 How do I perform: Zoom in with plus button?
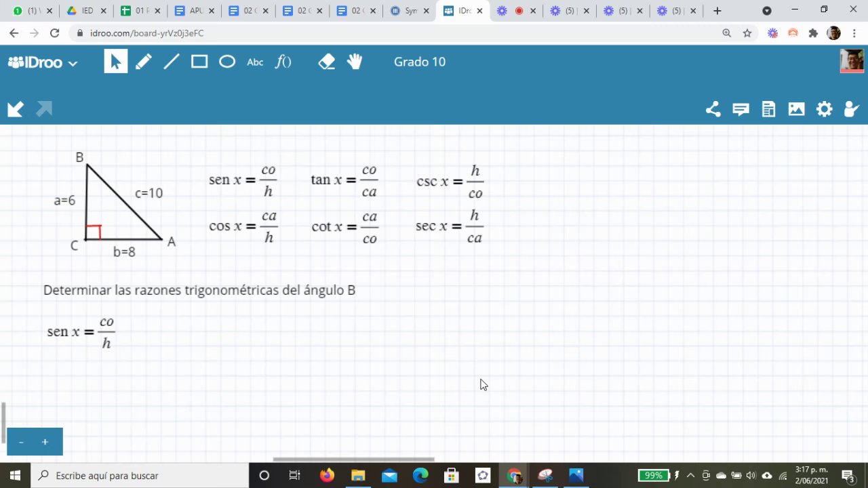tap(45, 442)
